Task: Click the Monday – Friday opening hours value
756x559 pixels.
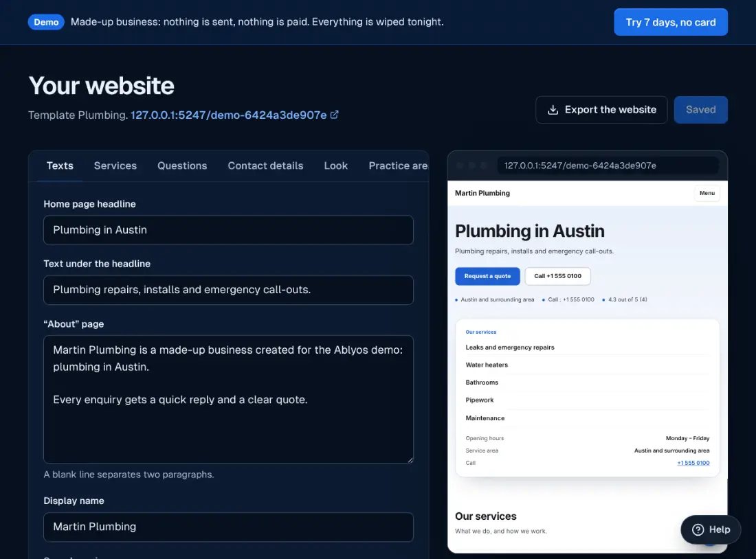Action: click(x=687, y=439)
